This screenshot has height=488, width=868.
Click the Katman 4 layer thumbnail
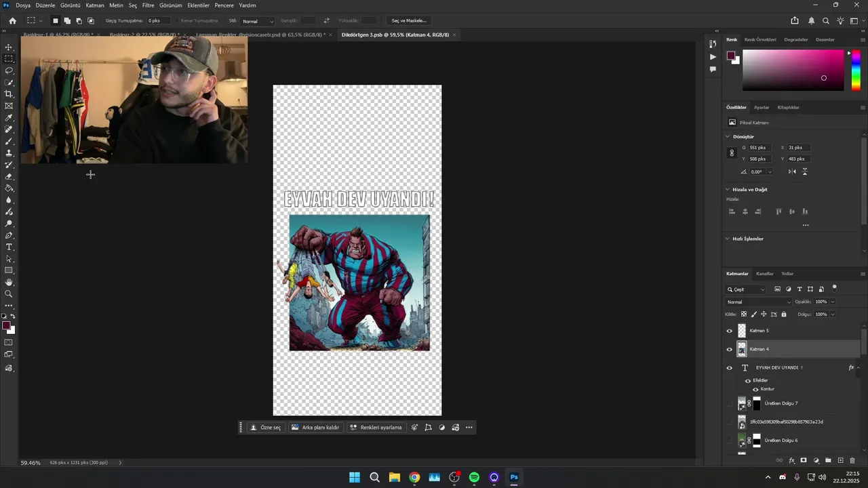coord(742,349)
